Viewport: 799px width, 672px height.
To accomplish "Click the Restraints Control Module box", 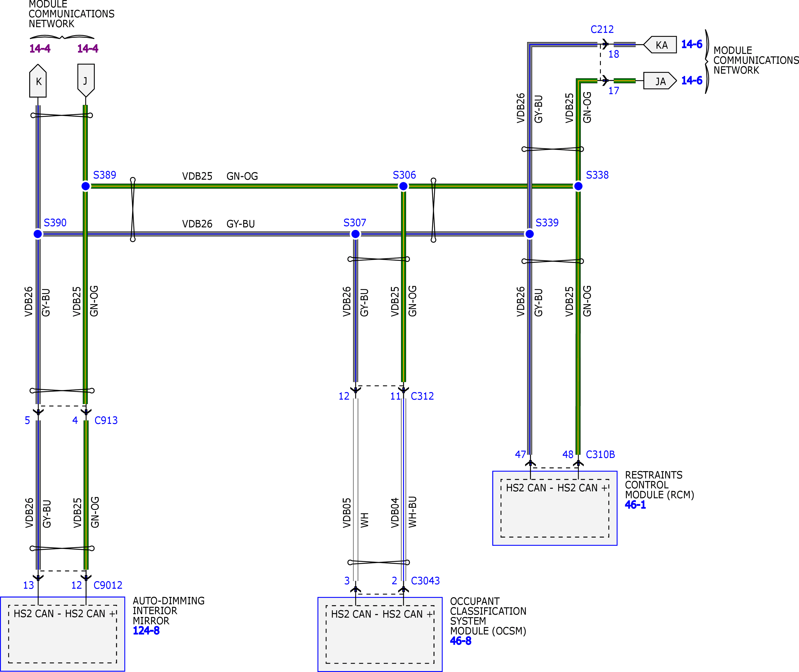I will tap(554, 508).
